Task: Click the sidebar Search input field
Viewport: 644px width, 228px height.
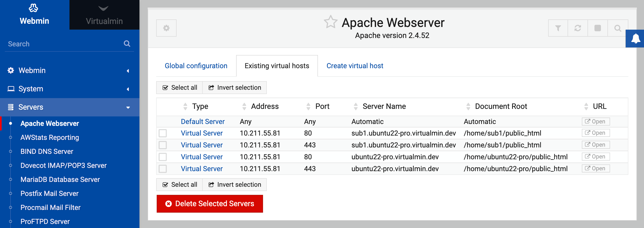Action: click(x=63, y=44)
